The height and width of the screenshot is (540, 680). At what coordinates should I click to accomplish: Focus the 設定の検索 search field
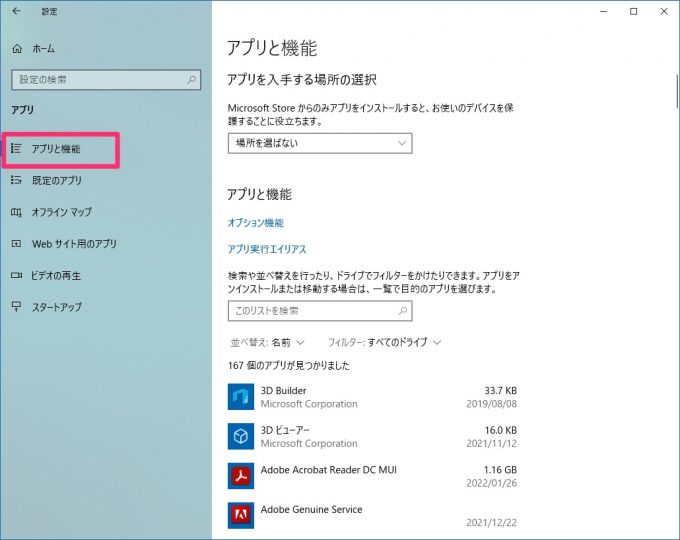click(x=106, y=80)
